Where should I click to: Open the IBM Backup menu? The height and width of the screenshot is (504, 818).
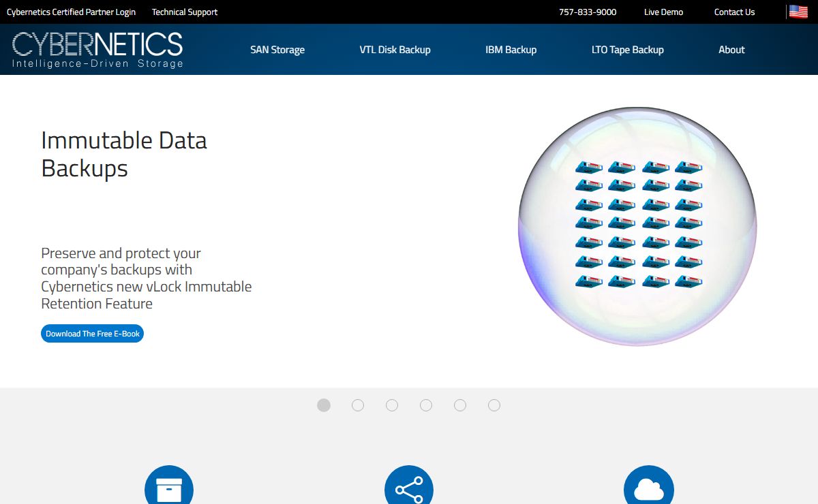(511, 50)
